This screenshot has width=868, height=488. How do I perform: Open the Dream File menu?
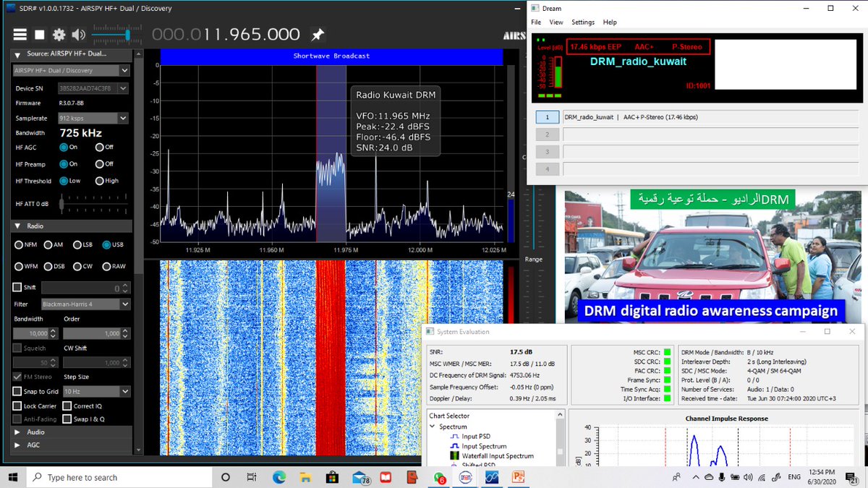coord(536,22)
